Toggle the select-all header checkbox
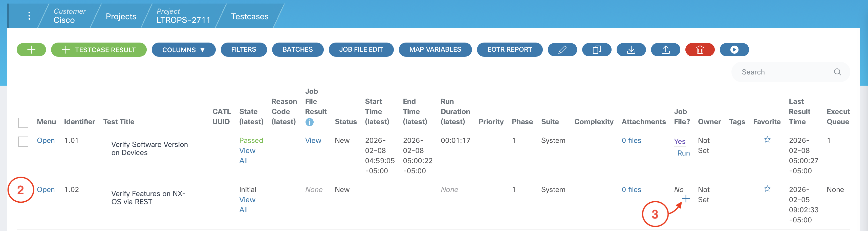 coord(23,122)
